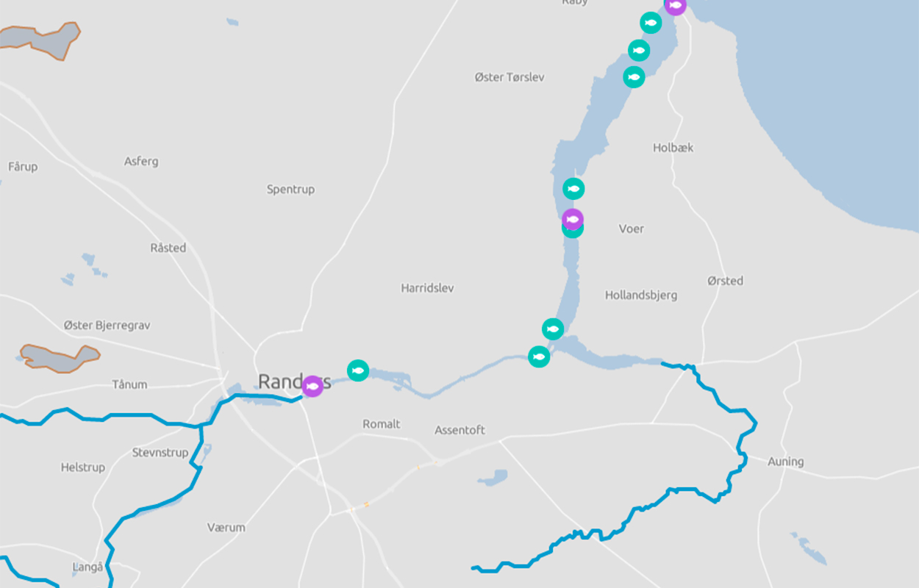919x588 pixels.
Task: Select the teal fish marker just east of Randers
Action: pos(358,370)
